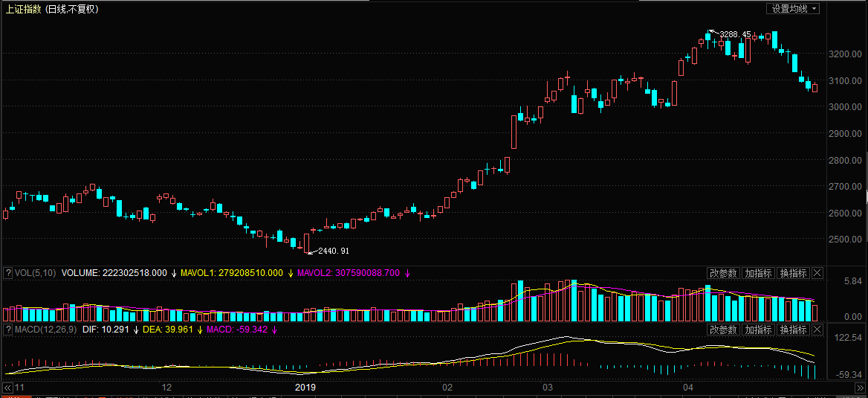Image resolution: width=868 pixels, height=398 pixels.
Task: Close the VOL indicator panel
Action: coord(817,273)
